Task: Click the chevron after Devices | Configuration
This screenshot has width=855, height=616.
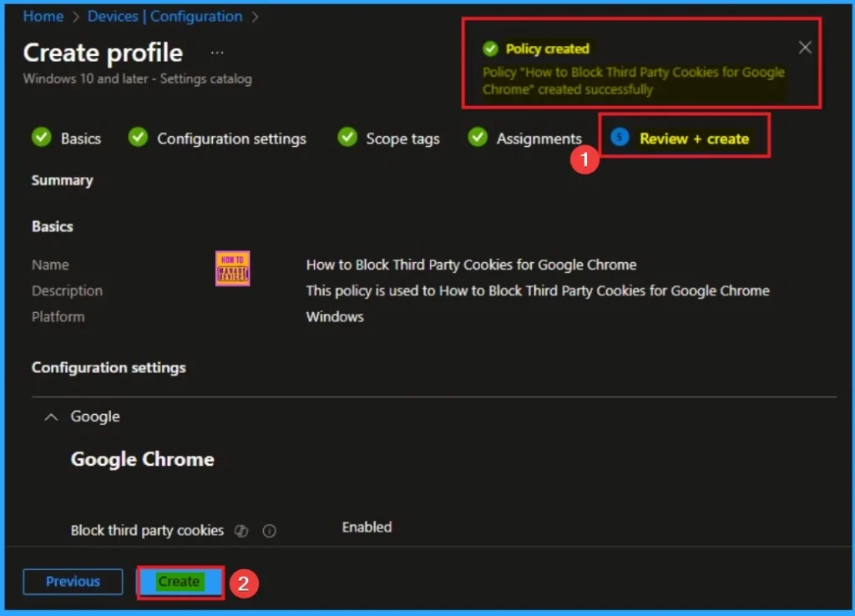Action: pyautogui.click(x=255, y=17)
